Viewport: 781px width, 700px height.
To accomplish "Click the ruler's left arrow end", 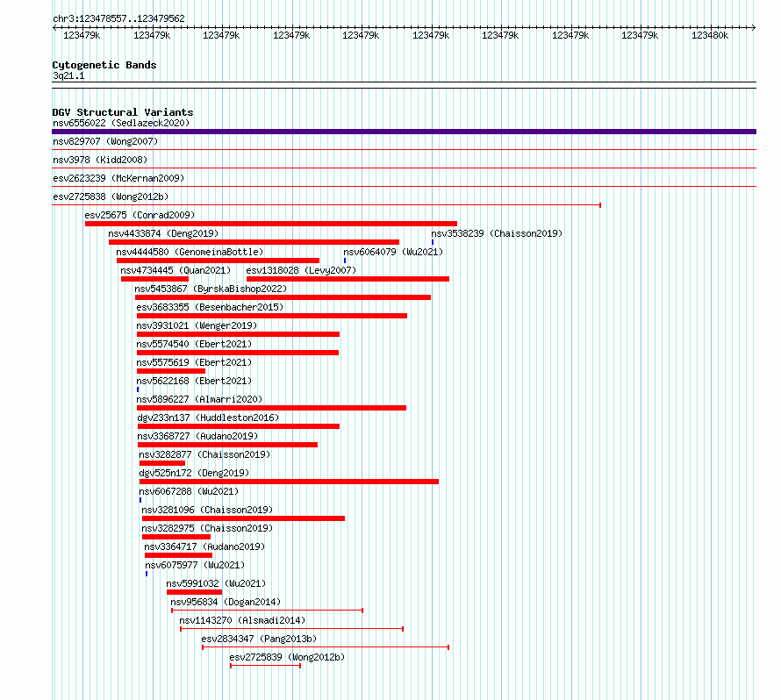I will click(x=54, y=27).
